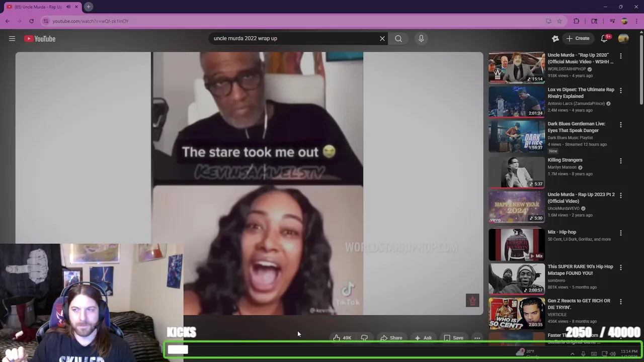Open the Hip-hop Mix thumbnail
This screenshot has width=644, height=362.
pos(517,244)
